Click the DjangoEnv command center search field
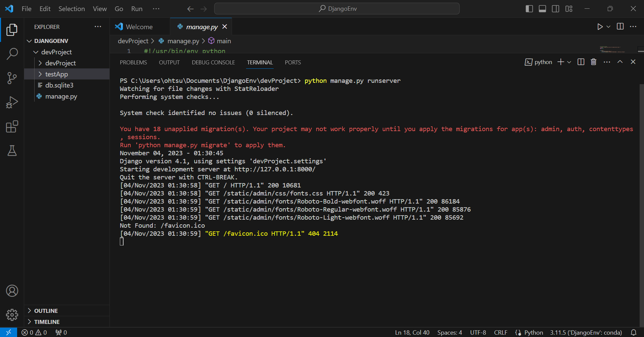The height and width of the screenshot is (337, 644). tap(336, 8)
